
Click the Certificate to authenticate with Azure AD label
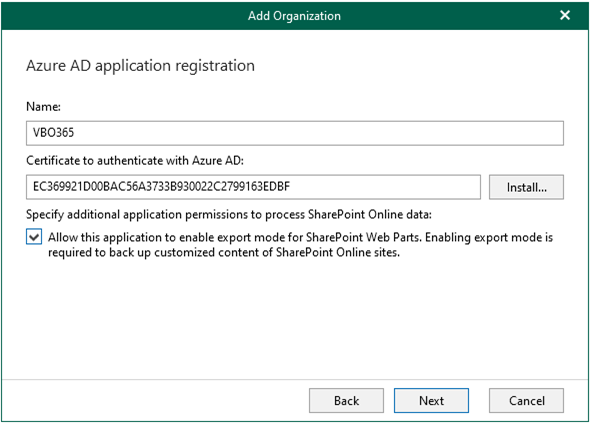tap(135, 161)
